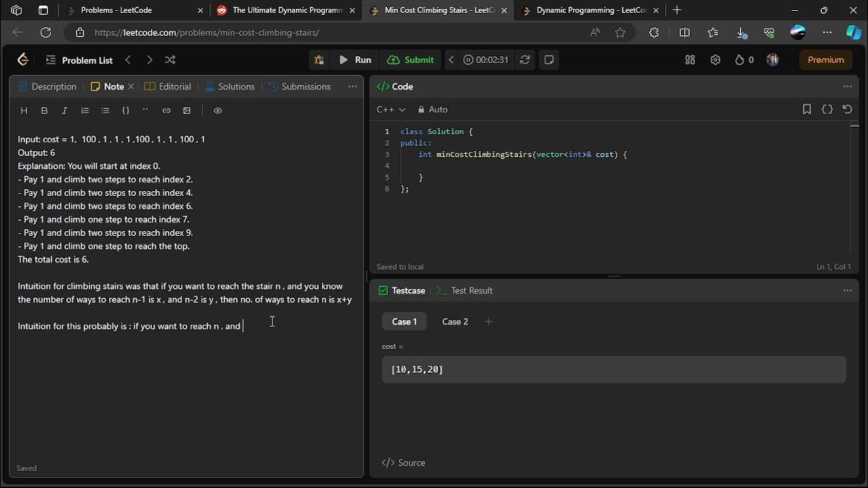Click the Premium button
Viewport: 868px width, 488px height.
click(x=825, y=60)
